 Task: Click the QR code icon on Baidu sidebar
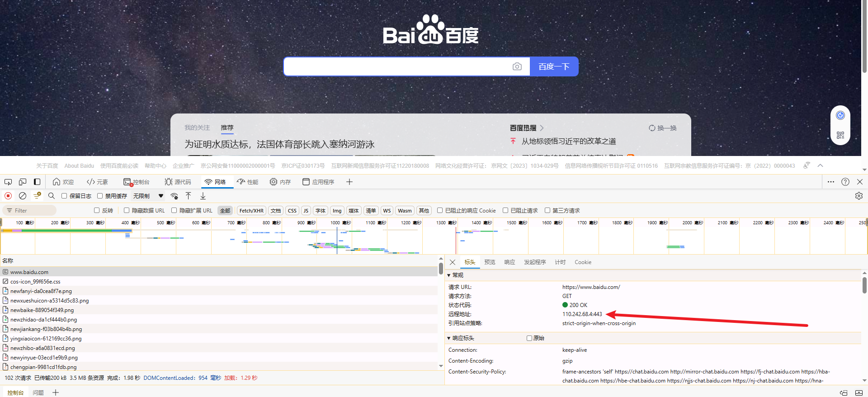[840, 135]
